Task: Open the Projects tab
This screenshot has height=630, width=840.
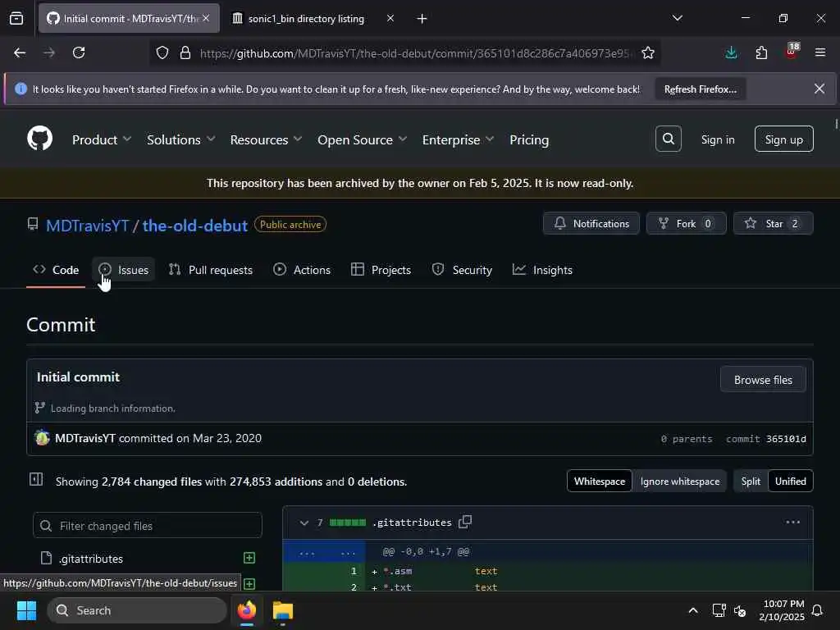Action: tap(381, 269)
